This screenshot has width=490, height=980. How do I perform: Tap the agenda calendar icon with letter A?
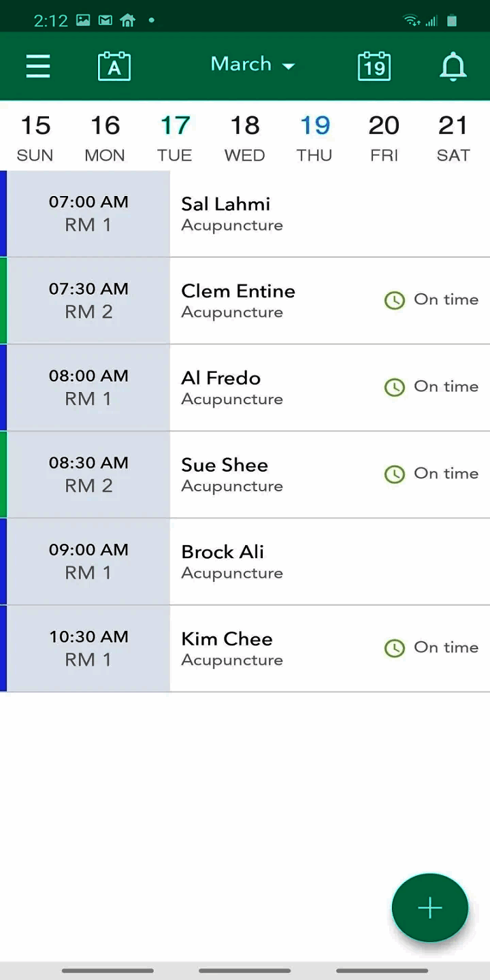(x=114, y=66)
